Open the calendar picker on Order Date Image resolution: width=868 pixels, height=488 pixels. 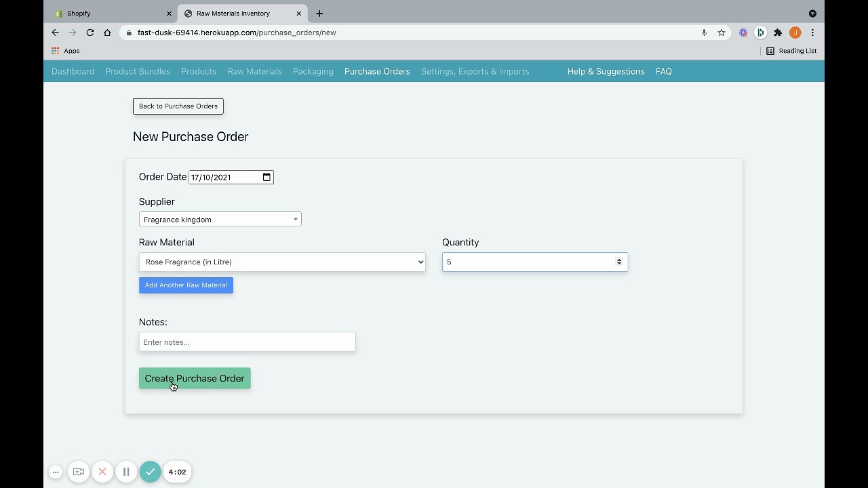pyautogui.click(x=267, y=177)
